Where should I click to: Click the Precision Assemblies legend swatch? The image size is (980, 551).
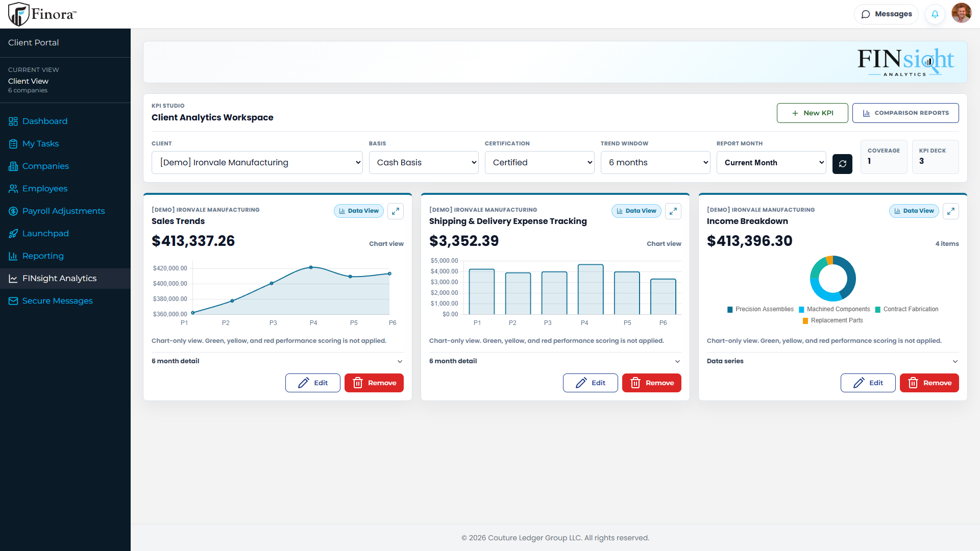730,310
